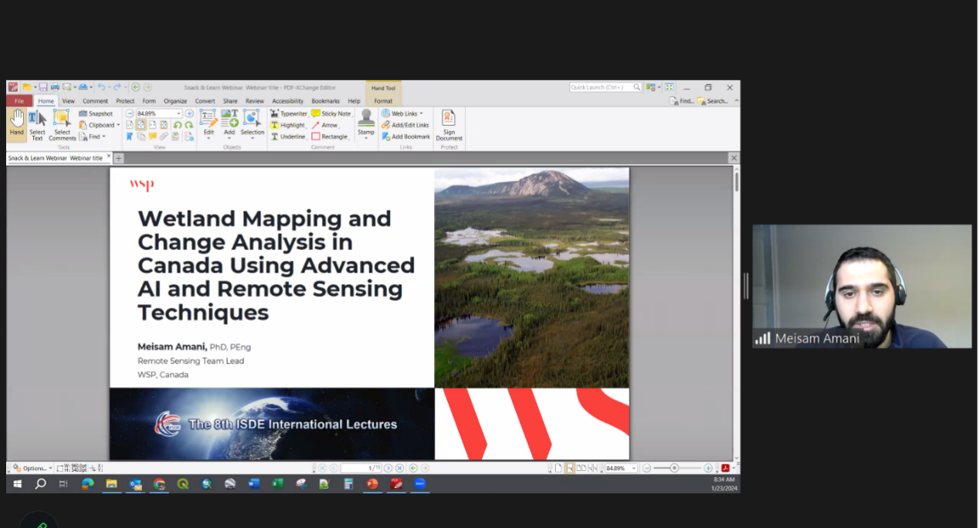Switch to the Organize ribbon tab
Screen dimensions: 980x528
(x=175, y=101)
